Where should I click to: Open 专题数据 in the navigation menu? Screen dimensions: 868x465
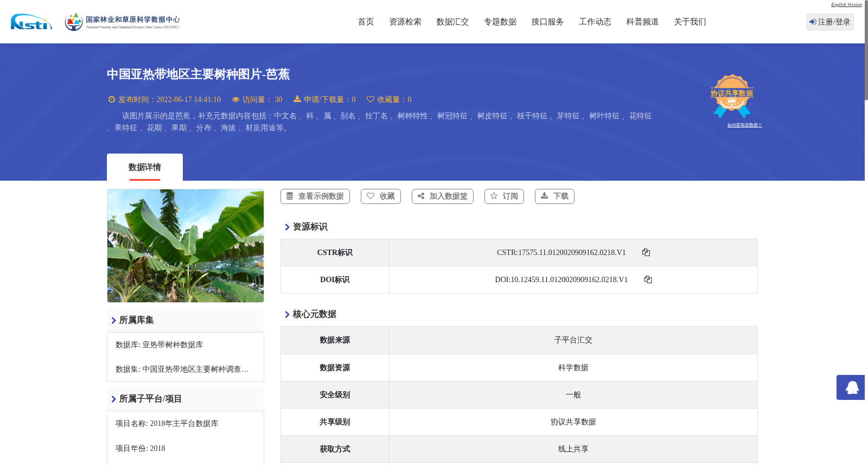coord(500,22)
